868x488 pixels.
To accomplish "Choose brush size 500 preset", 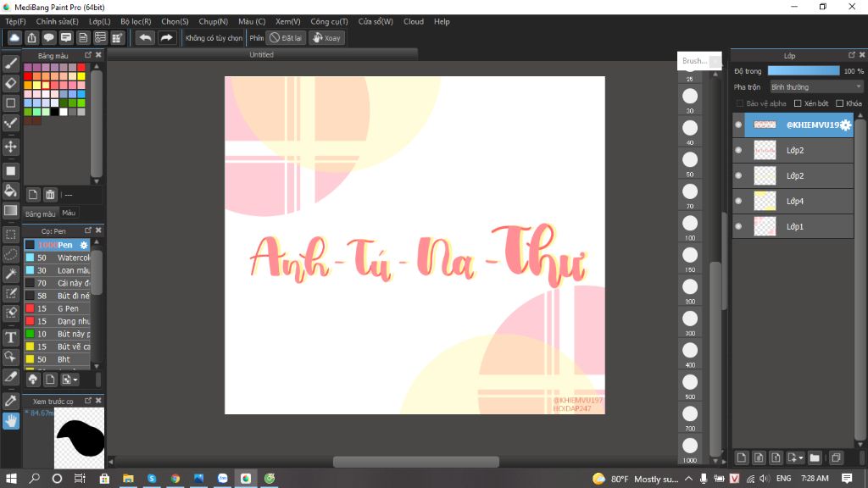I will click(x=690, y=382).
